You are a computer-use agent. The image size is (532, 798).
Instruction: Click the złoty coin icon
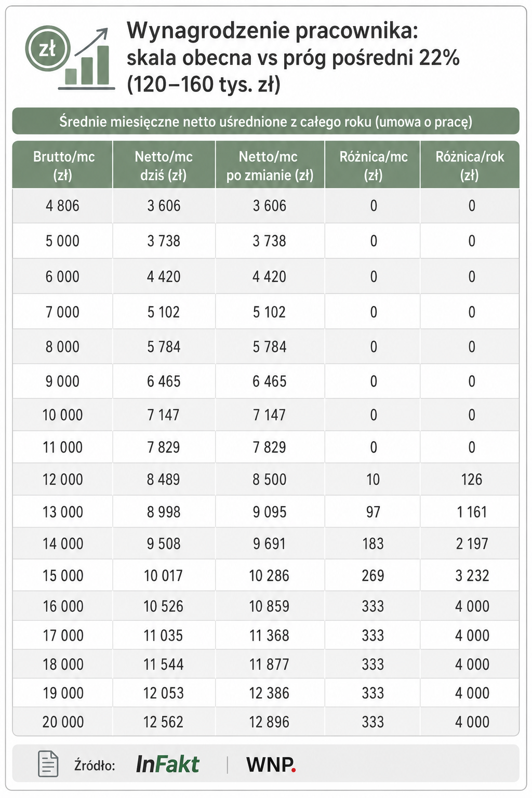point(47,49)
